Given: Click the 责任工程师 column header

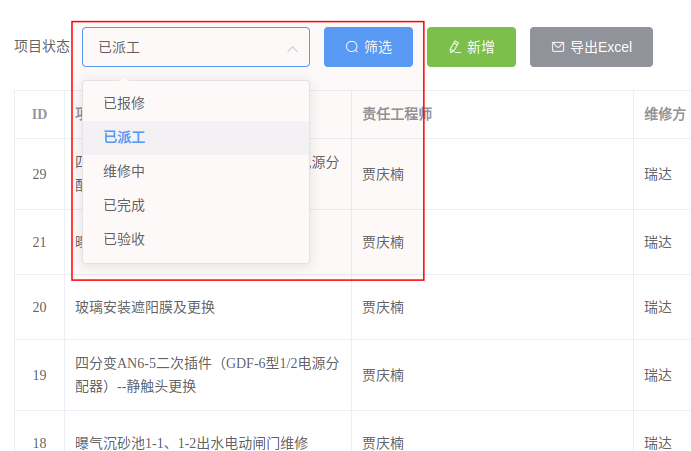Looking at the screenshot, I should click(397, 114).
